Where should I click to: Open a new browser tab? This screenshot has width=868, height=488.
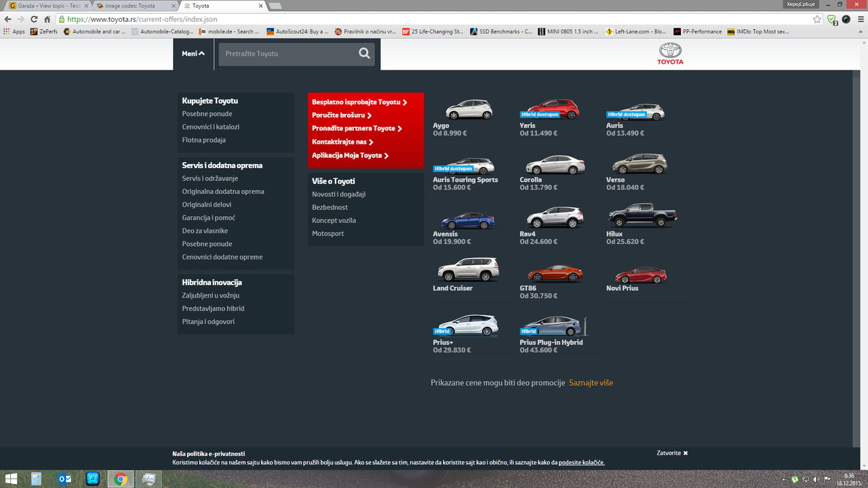pyautogui.click(x=275, y=5)
